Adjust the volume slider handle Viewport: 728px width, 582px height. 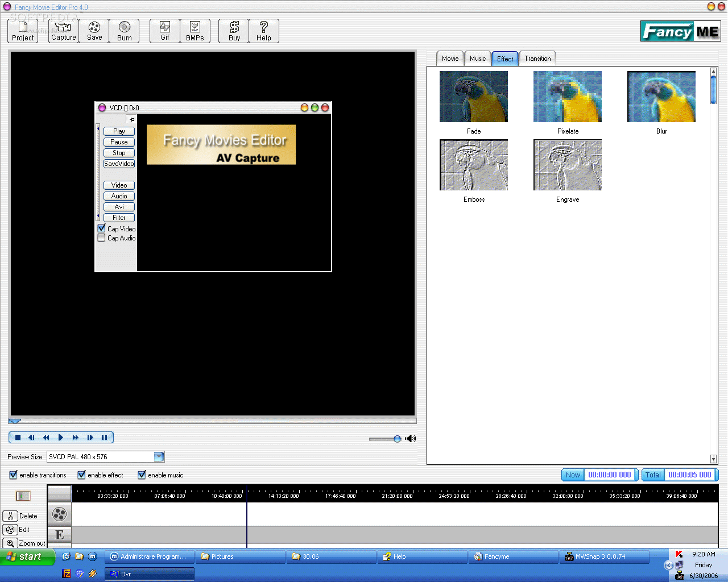click(x=397, y=439)
